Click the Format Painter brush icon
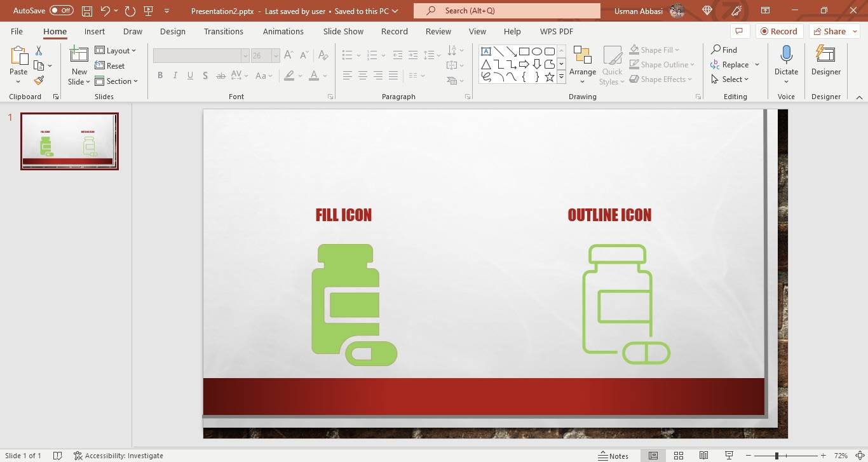Screen dimensions: 868x462 [x=39, y=80]
